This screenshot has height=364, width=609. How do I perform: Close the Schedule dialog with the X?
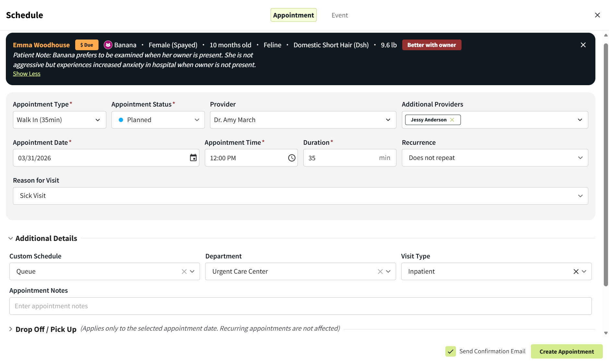[x=597, y=15]
